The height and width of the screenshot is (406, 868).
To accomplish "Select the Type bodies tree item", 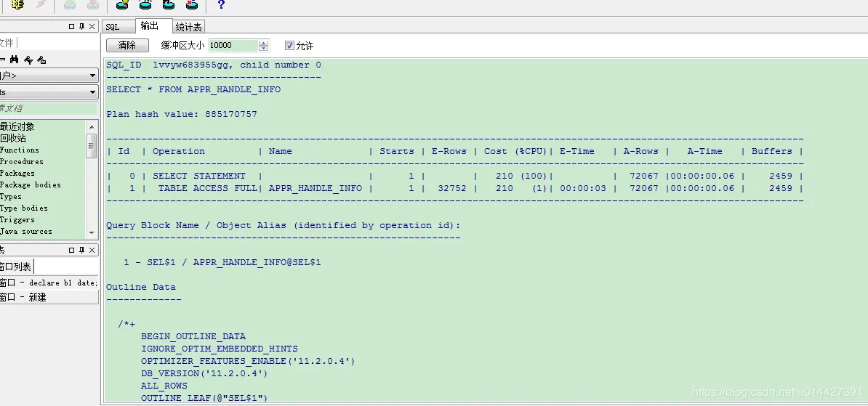I will tap(24, 208).
